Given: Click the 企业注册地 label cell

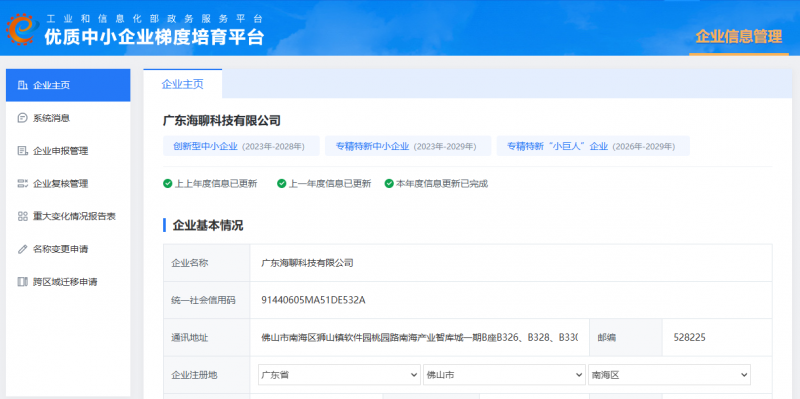Looking at the screenshot, I should click(x=207, y=375).
